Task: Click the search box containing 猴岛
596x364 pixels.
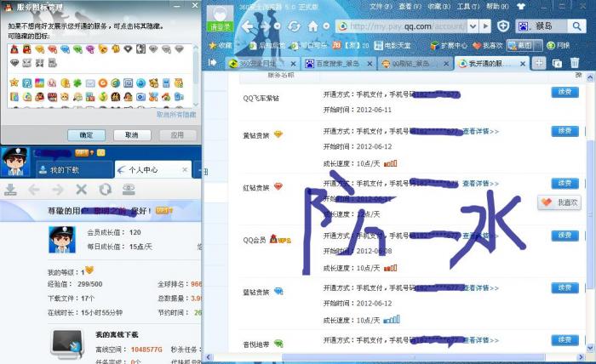Action: [542, 26]
